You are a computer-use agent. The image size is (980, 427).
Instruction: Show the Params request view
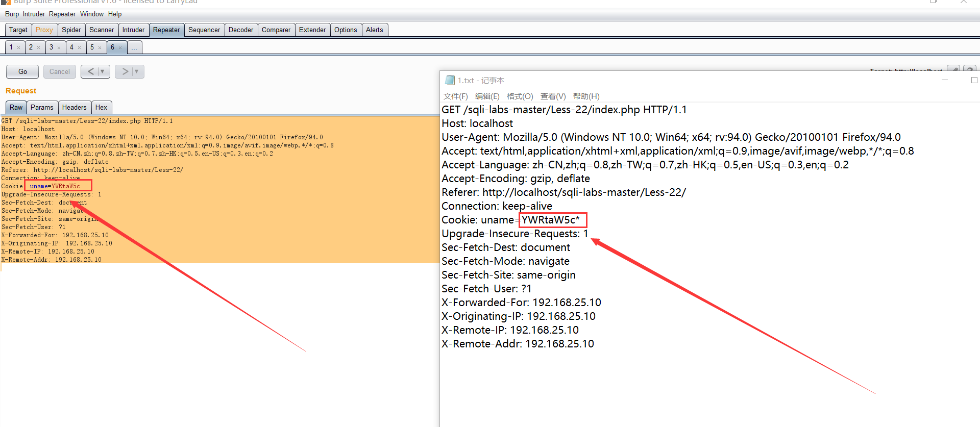(42, 107)
